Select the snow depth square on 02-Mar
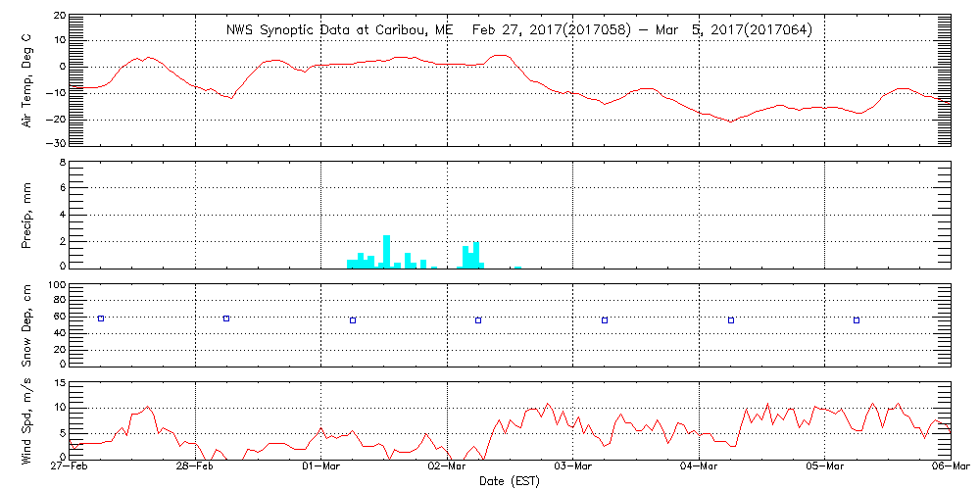 pyautogui.click(x=478, y=320)
